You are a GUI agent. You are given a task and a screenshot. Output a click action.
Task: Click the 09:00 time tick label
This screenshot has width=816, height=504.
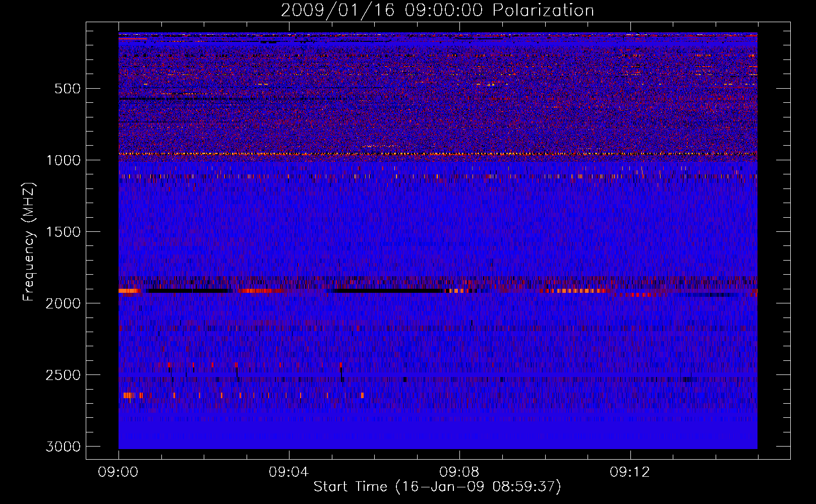click(x=119, y=472)
